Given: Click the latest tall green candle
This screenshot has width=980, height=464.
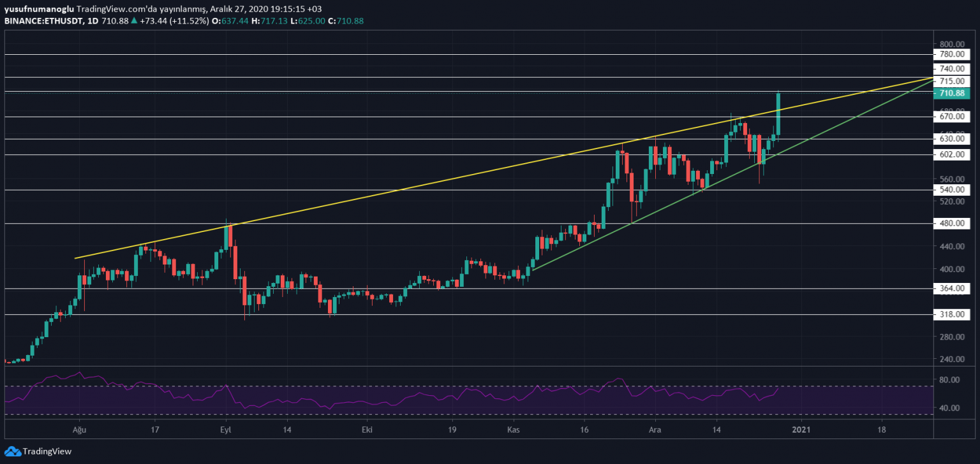Looking at the screenshot, I should click(778, 115).
